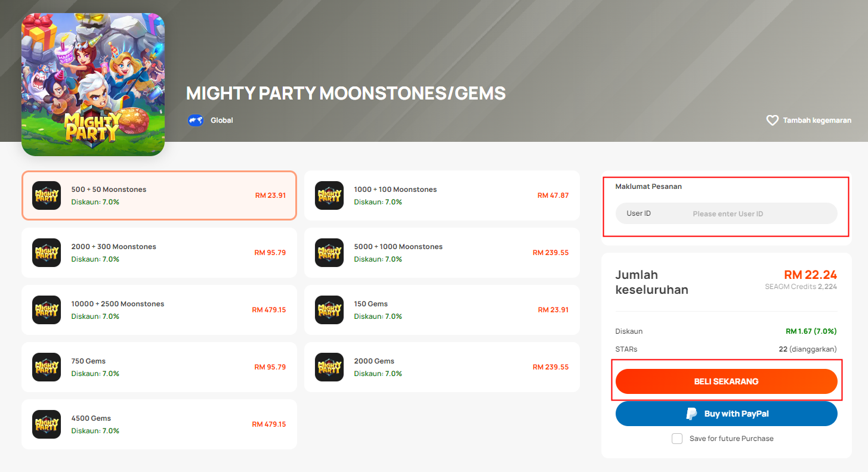Click the Mighty Party game cover image

[93, 85]
